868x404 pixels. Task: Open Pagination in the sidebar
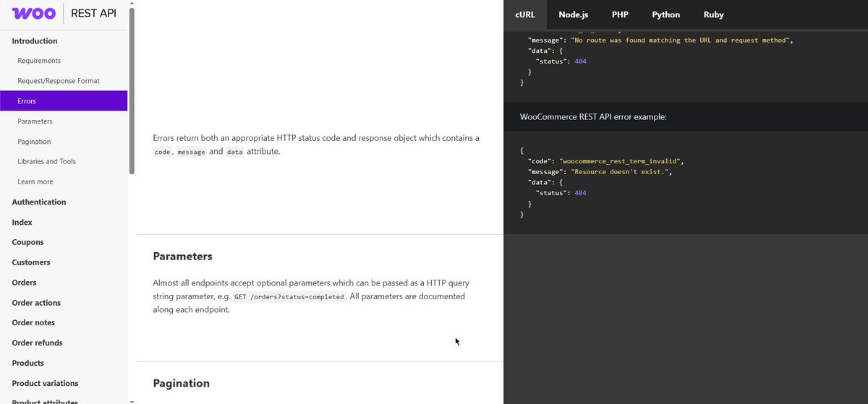pos(34,142)
